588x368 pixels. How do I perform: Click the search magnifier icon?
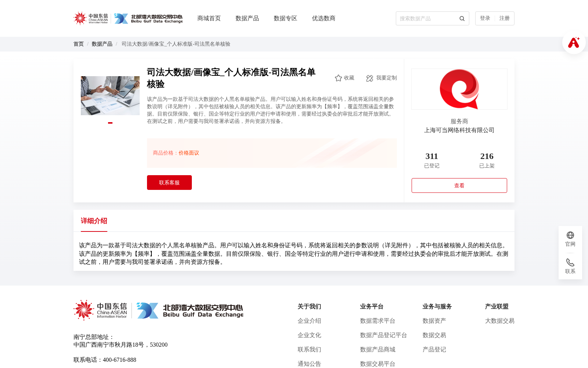(462, 18)
